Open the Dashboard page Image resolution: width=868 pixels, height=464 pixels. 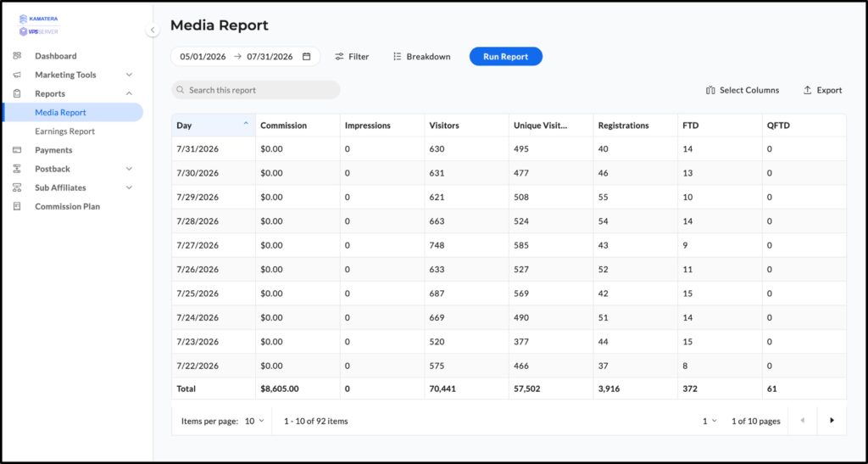click(x=56, y=56)
